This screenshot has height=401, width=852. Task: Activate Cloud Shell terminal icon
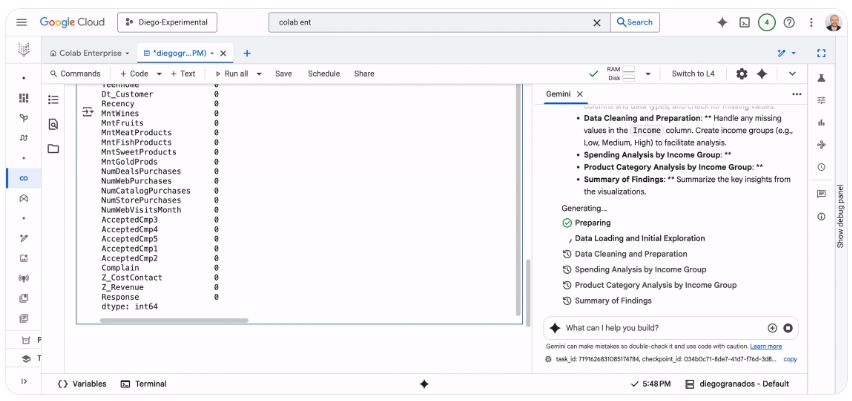tap(744, 22)
